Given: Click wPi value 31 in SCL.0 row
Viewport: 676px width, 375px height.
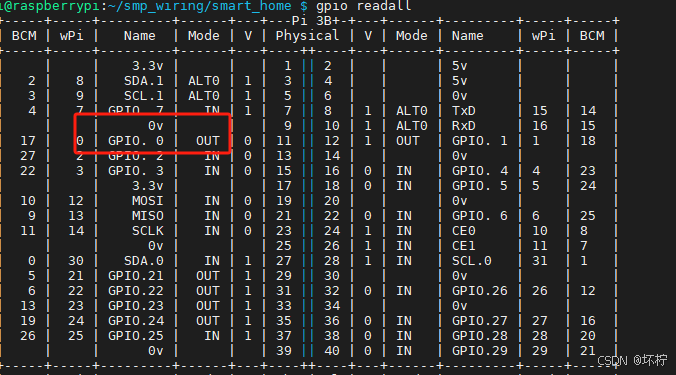Looking at the screenshot, I should [539, 261].
